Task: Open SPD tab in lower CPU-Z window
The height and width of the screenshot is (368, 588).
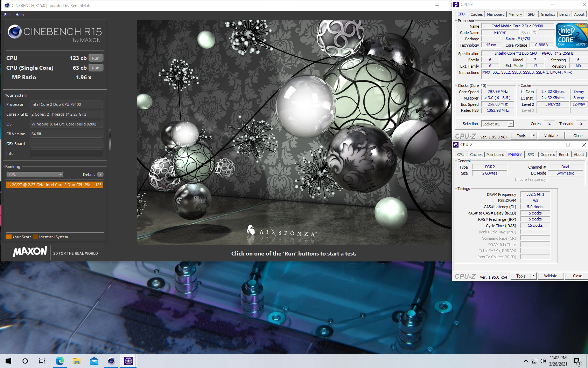Action: coord(531,155)
